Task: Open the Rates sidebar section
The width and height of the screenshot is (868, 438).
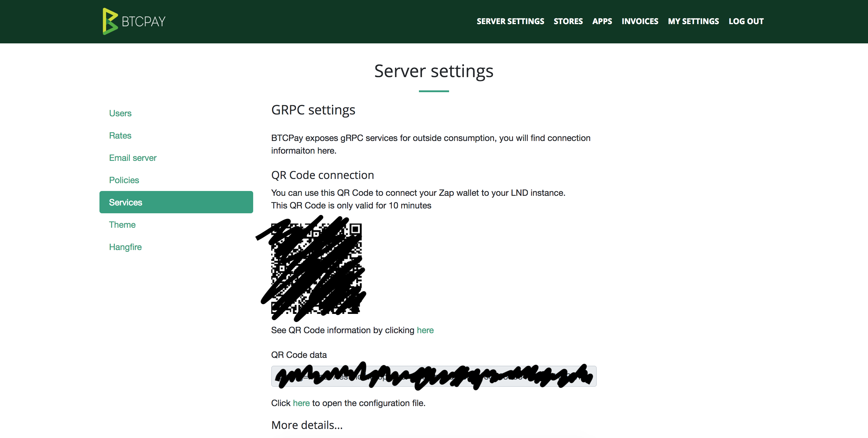Action: 120,135
